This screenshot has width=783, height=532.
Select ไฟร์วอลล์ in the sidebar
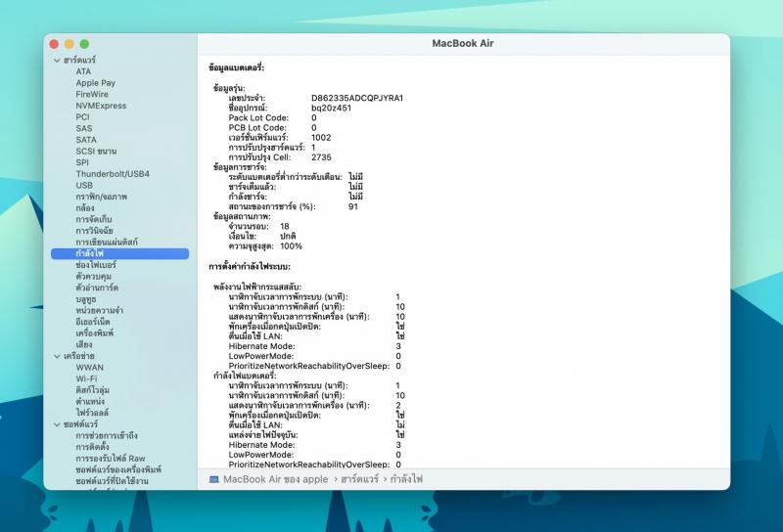[x=92, y=414]
